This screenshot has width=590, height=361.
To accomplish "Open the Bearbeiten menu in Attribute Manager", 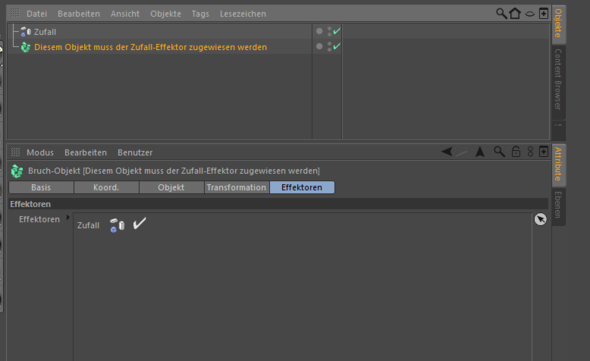I will point(85,152).
